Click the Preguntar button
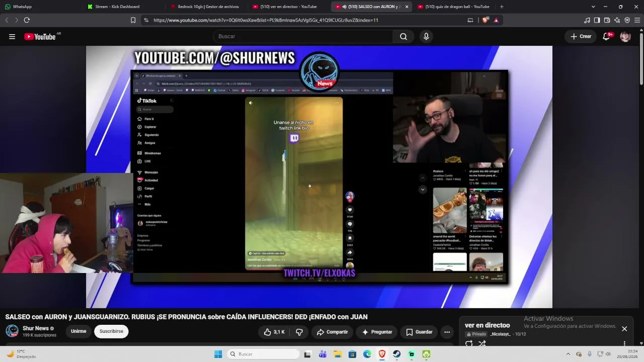Viewport: 644px width, 362px height. click(x=377, y=332)
